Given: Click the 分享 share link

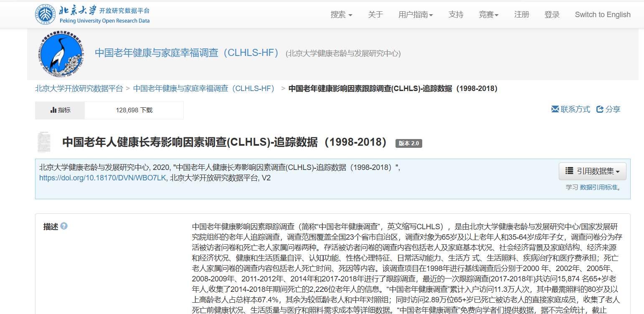Looking at the screenshot, I should pos(608,109).
